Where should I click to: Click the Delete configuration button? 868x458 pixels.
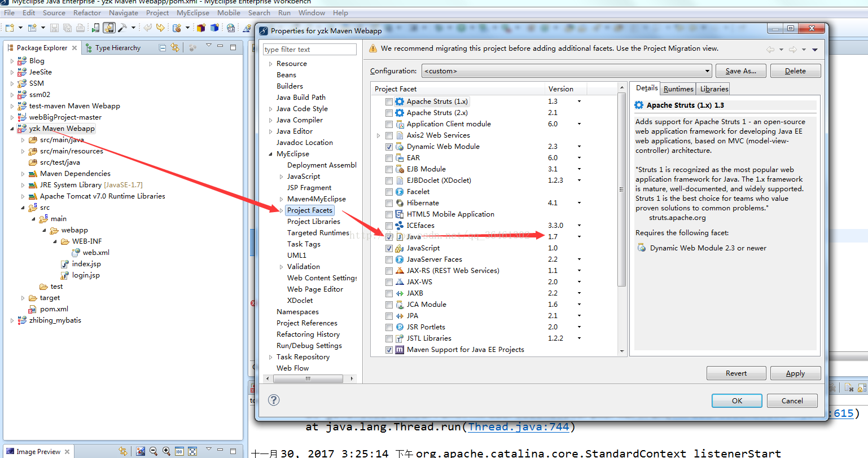point(795,71)
